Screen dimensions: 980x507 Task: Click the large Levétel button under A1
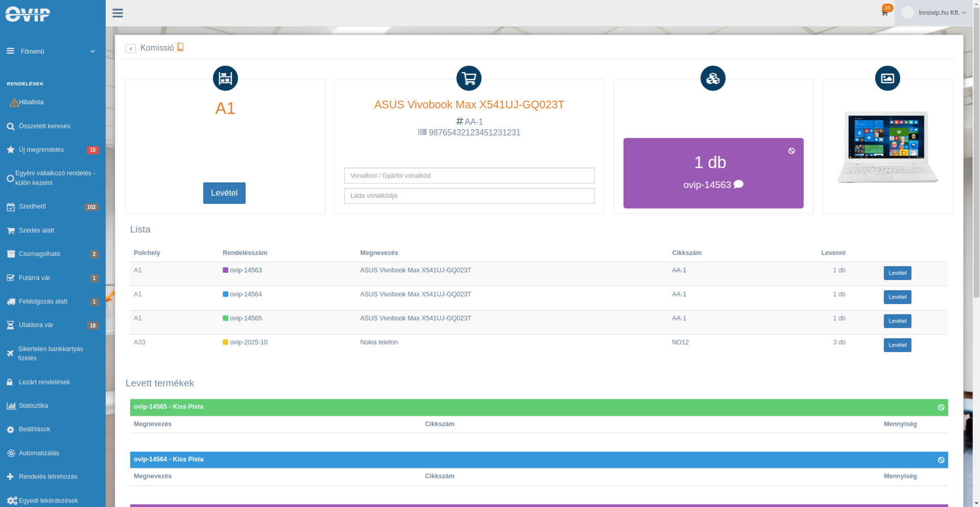(224, 193)
